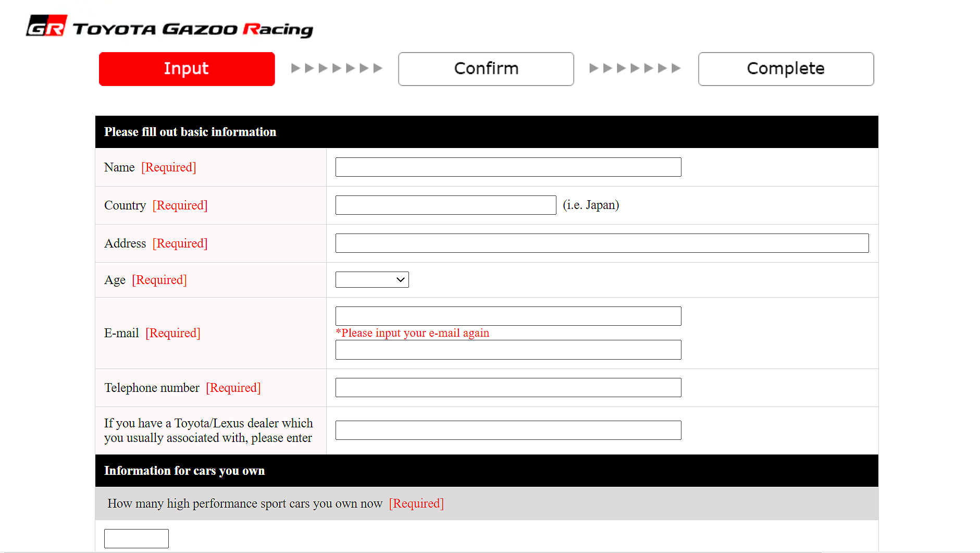Click arrow indicators between Confirm and Complete
This screenshot has height=553, width=980.
[x=635, y=68]
